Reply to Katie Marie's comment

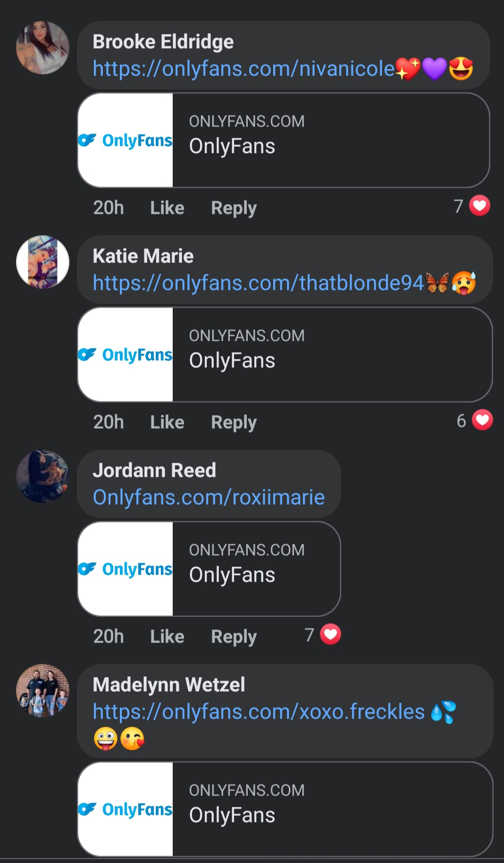pyautogui.click(x=234, y=422)
